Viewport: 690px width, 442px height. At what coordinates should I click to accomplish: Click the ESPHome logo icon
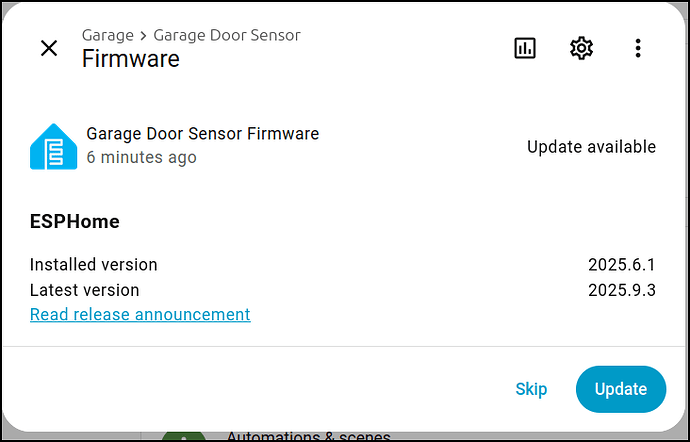click(x=53, y=146)
